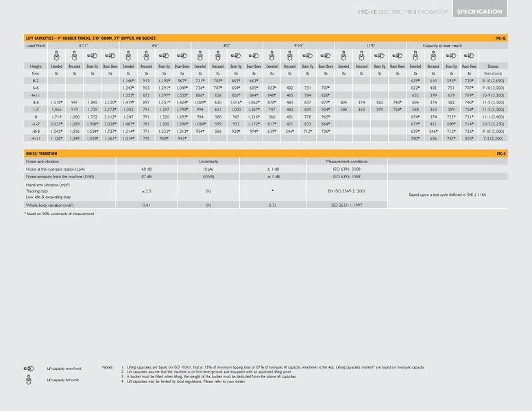Click 'ISO 6396: 2008' standard reference

347,169
